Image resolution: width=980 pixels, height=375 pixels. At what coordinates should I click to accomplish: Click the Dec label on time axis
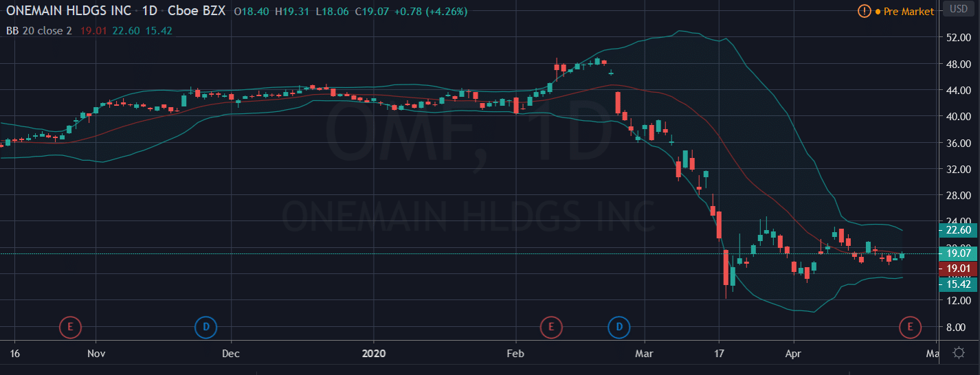pos(232,354)
